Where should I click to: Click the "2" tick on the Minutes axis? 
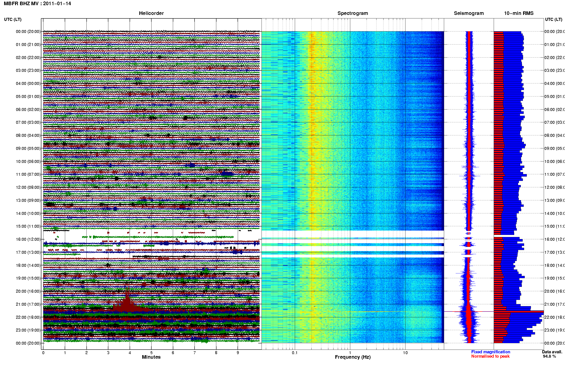87,353
